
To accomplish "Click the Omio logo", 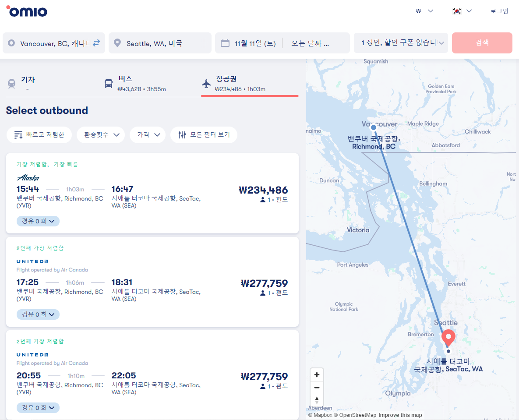I will coord(27,11).
